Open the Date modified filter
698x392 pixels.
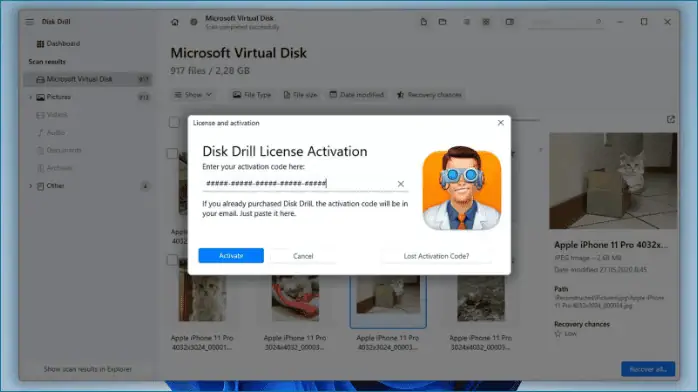coord(357,95)
